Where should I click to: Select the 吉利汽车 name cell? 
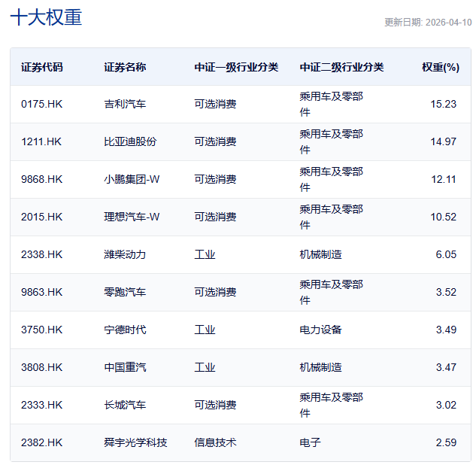click(125, 104)
